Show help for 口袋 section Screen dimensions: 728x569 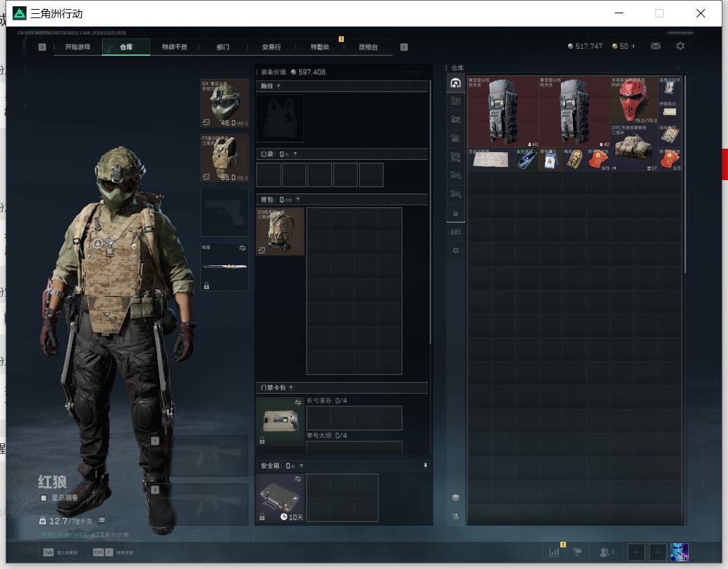coord(295,154)
